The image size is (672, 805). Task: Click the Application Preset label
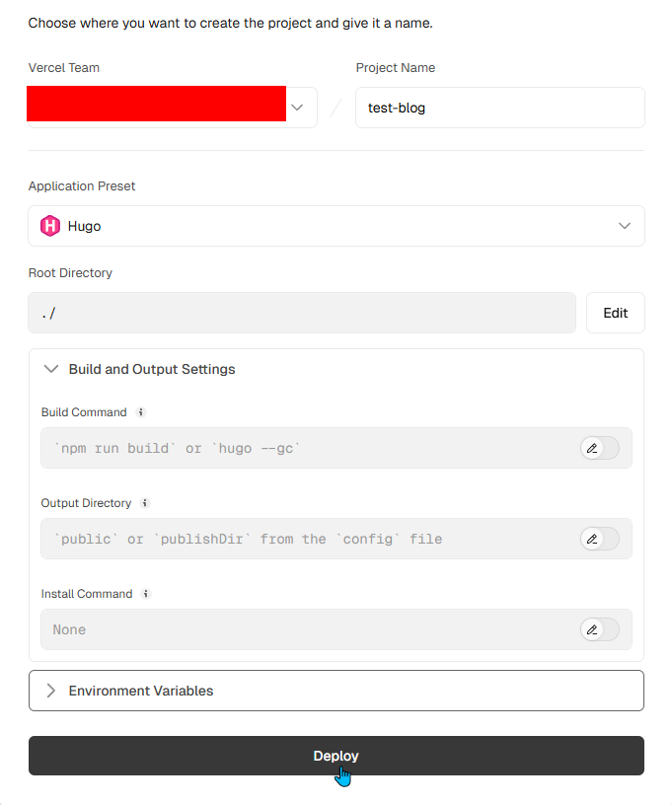coord(82,185)
